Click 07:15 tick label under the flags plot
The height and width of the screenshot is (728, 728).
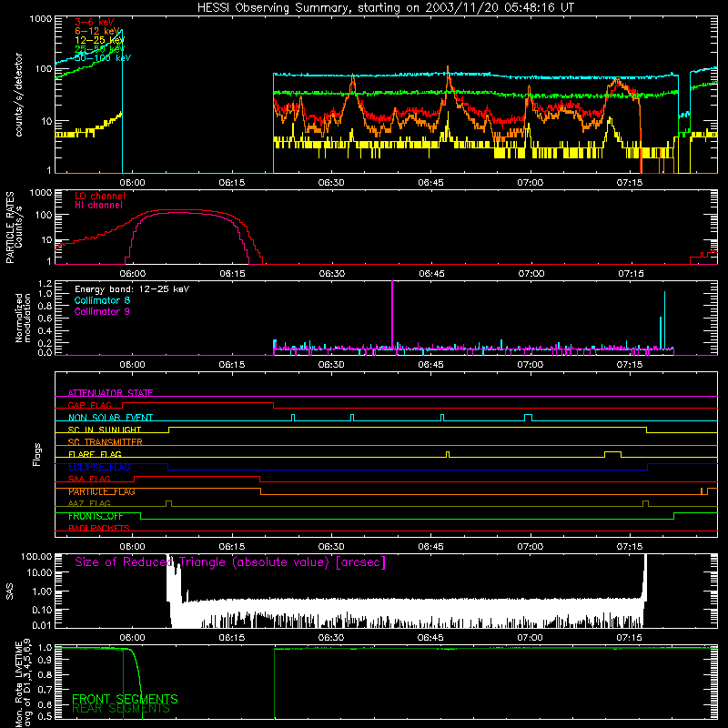point(630,547)
